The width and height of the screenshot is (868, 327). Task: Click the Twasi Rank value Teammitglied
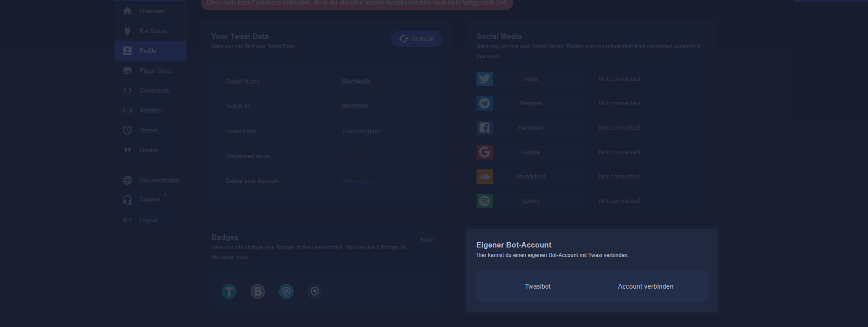pyautogui.click(x=360, y=131)
